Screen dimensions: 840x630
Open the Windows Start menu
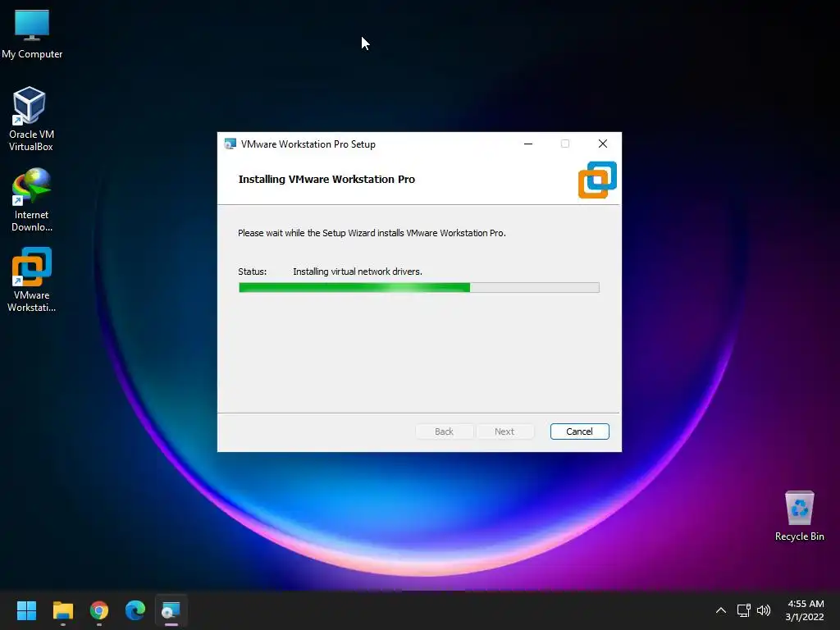pyautogui.click(x=26, y=610)
